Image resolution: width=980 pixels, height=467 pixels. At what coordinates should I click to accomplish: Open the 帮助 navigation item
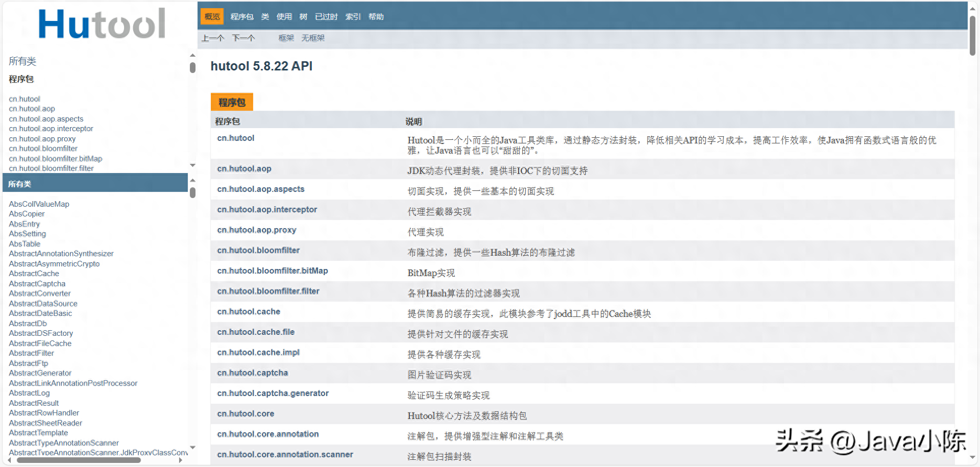click(x=376, y=17)
